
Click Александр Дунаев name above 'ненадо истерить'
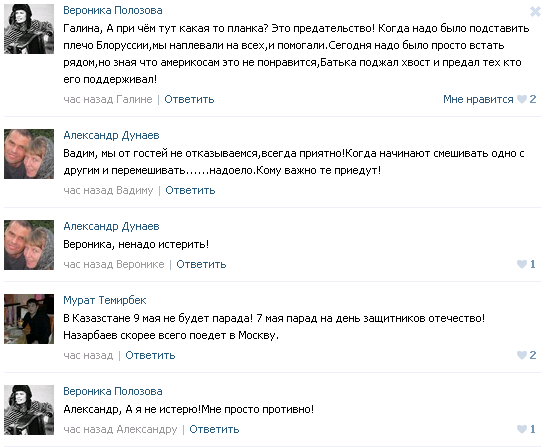pyautogui.click(x=111, y=226)
